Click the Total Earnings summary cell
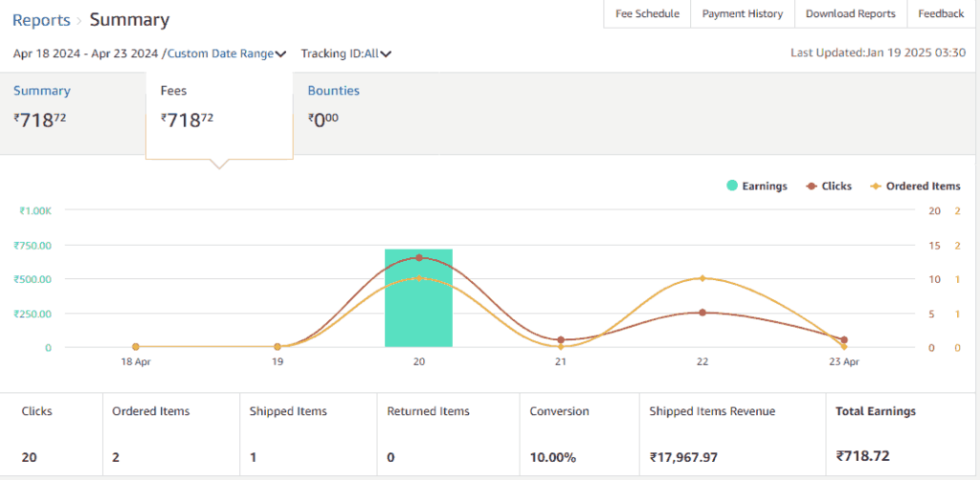 pos(875,434)
